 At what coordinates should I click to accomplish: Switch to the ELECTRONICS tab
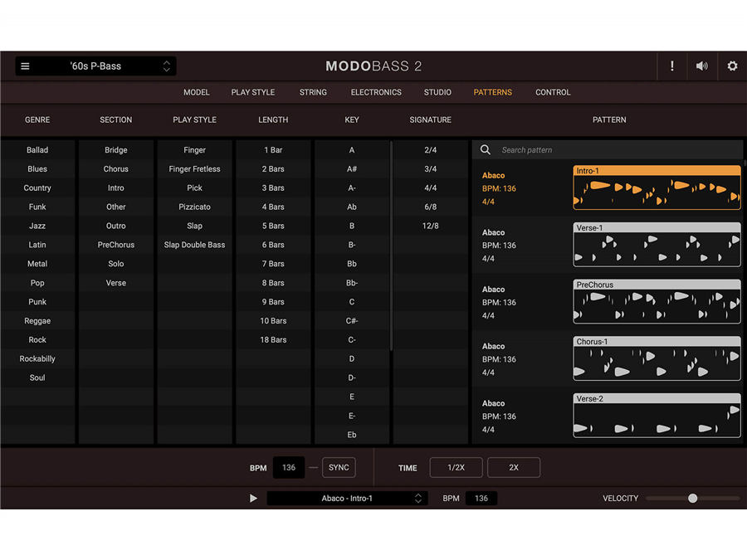tap(376, 92)
